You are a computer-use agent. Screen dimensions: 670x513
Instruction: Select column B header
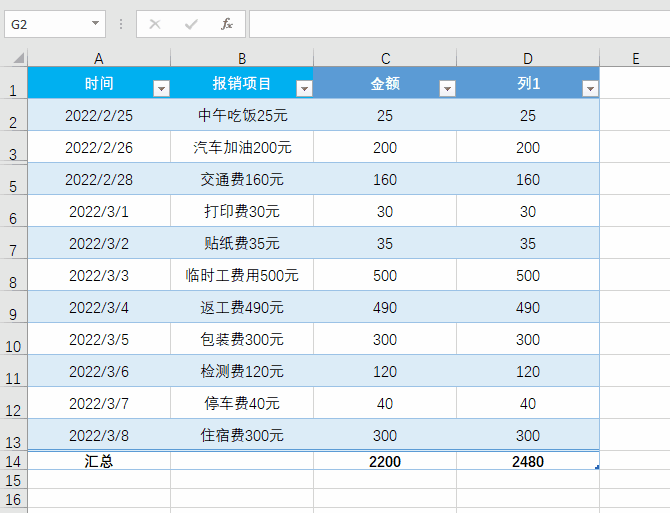tap(242, 58)
